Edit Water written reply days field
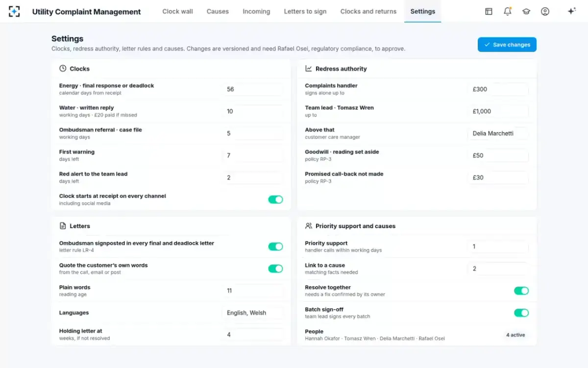The width and height of the screenshot is (588, 368). [253, 111]
